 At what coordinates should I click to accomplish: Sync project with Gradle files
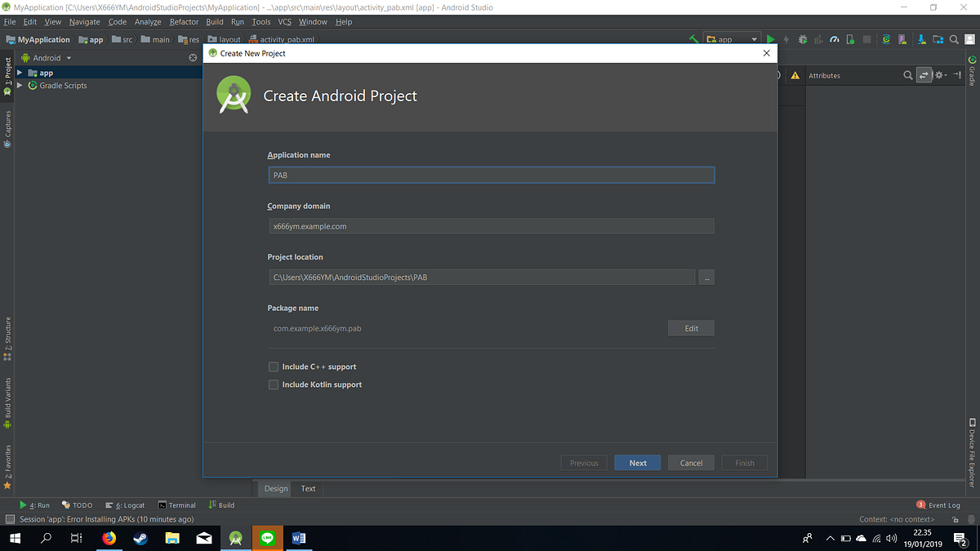click(x=886, y=38)
